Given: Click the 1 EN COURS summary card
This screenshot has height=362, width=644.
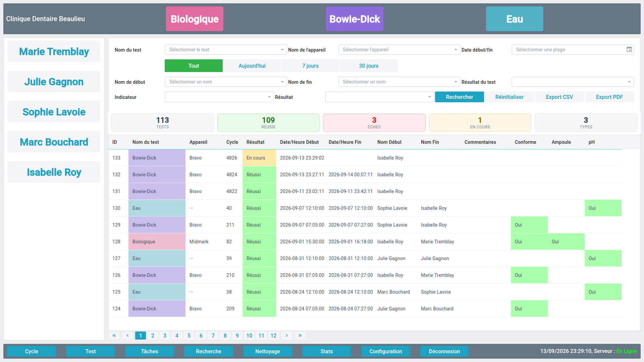Looking at the screenshot, I should [480, 123].
